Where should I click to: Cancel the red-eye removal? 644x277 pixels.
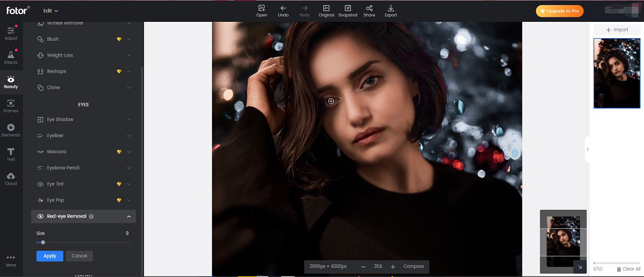79,256
